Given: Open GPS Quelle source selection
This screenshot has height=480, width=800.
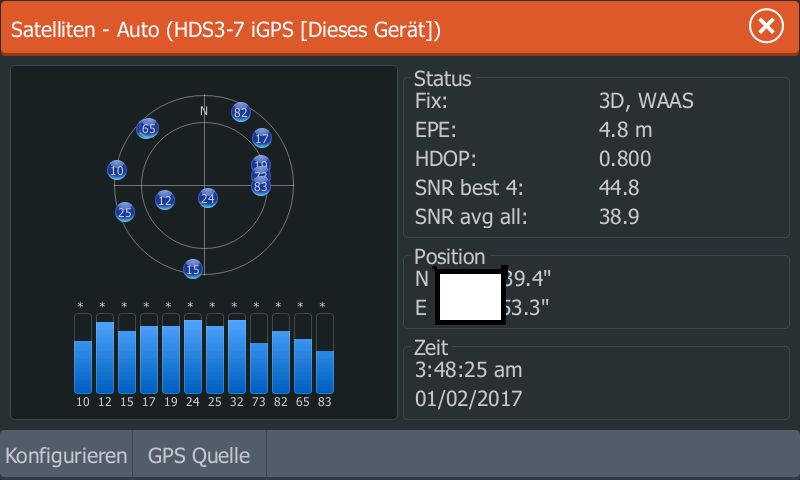Looking at the screenshot, I should coord(199,456).
